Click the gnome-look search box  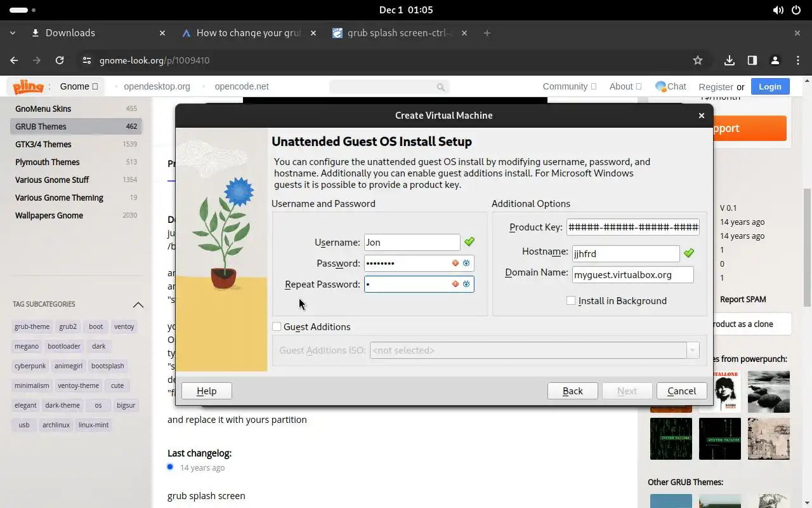pyautogui.click(x=389, y=87)
